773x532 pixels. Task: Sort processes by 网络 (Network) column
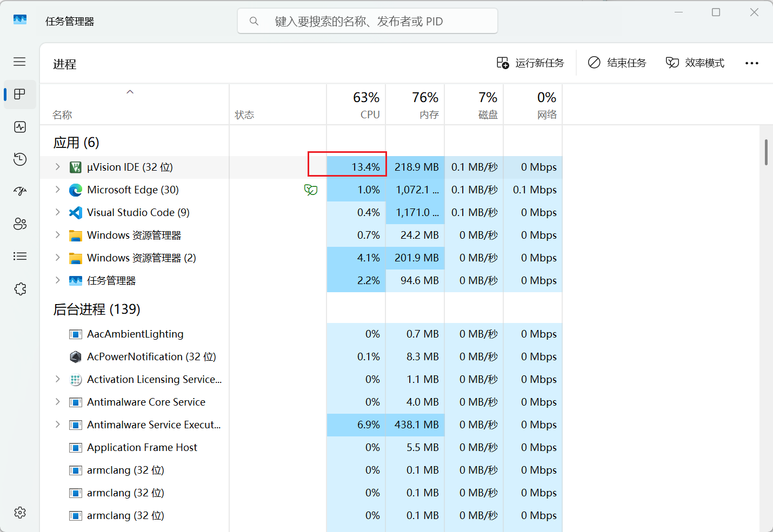[533, 105]
